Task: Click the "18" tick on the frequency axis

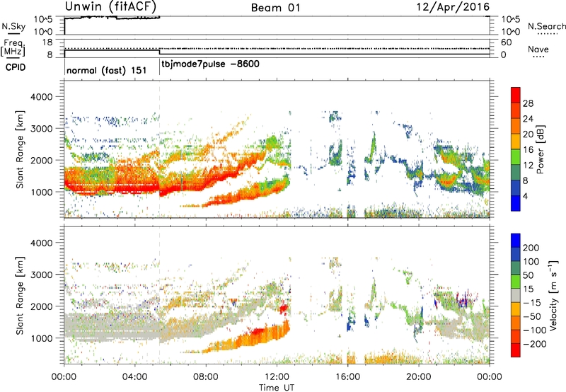Action: tap(47, 42)
